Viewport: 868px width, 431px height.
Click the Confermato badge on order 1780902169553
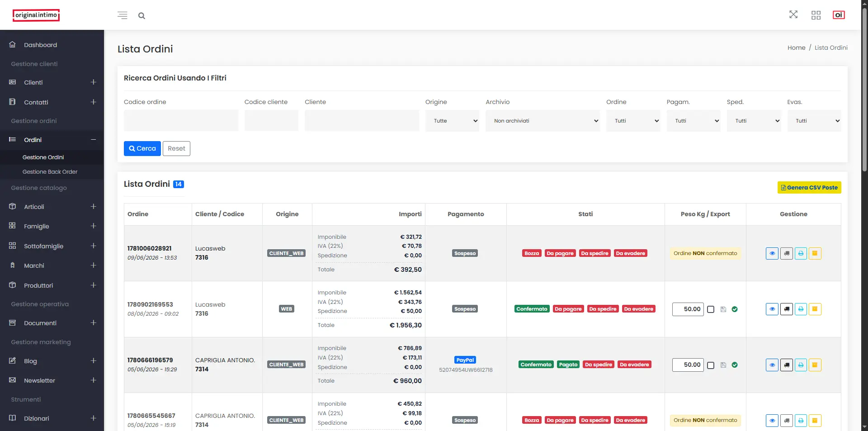[532, 309]
